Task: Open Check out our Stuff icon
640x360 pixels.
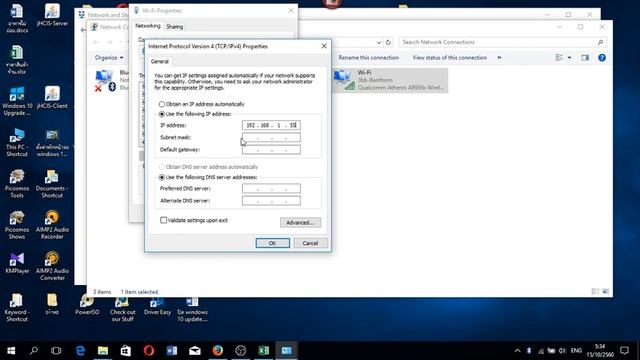Action: pyautogui.click(x=122, y=309)
